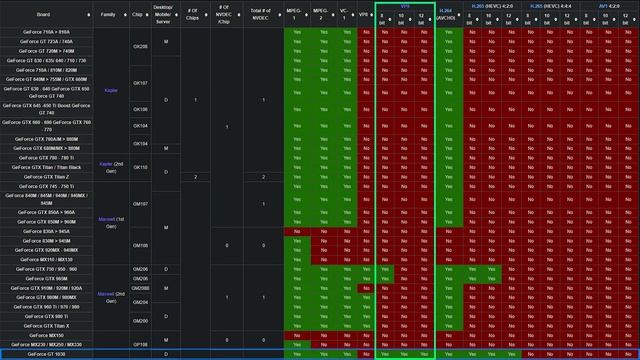Image resolution: width=640 pixels, height=360 pixels.
Task: Sort by MPEG-2 using its header icon
Action: point(333,15)
